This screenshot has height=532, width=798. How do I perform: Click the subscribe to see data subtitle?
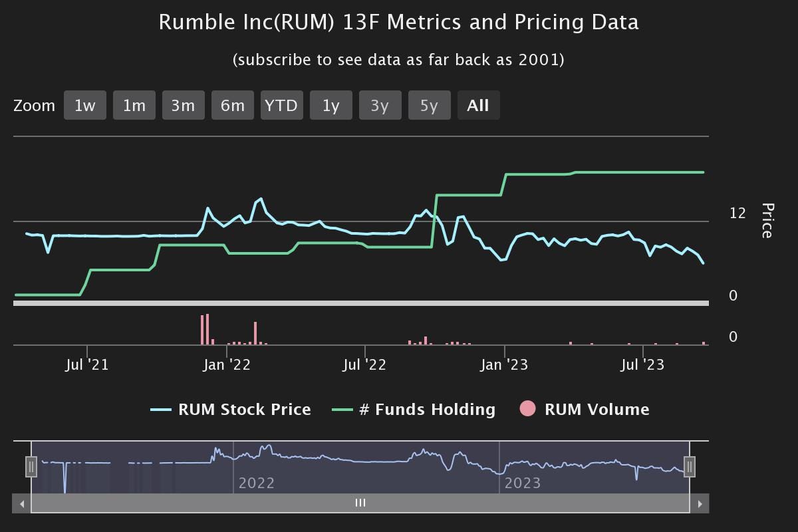point(398,60)
